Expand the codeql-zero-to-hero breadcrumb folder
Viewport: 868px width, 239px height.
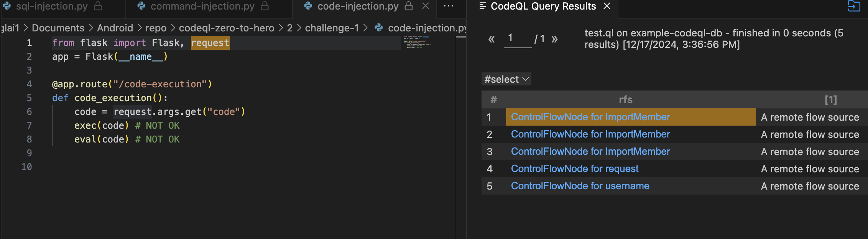(x=226, y=28)
